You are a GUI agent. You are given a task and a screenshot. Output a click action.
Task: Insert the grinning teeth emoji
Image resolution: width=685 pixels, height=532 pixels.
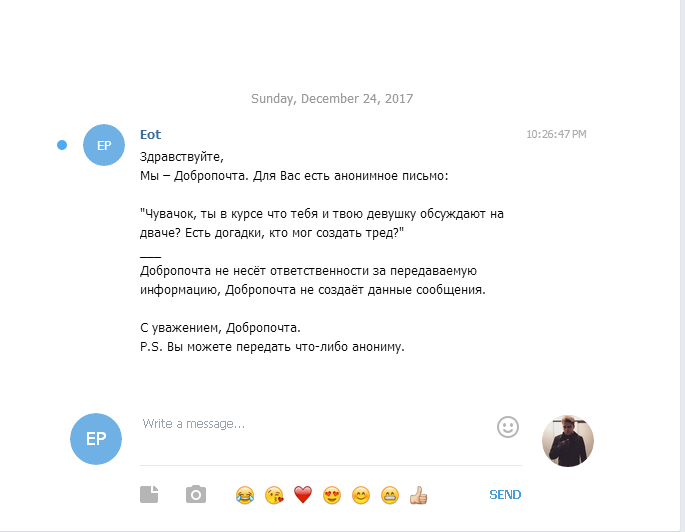coord(390,495)
